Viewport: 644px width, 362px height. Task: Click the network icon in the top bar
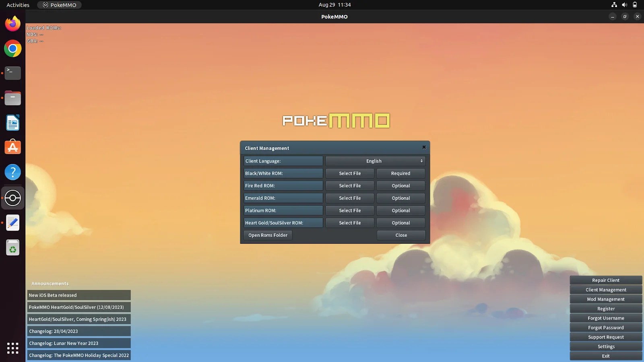tap(614, 5)
